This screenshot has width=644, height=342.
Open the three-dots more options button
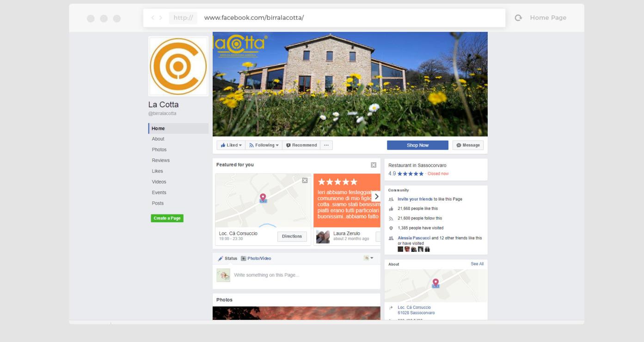click(x=326, y=145)
